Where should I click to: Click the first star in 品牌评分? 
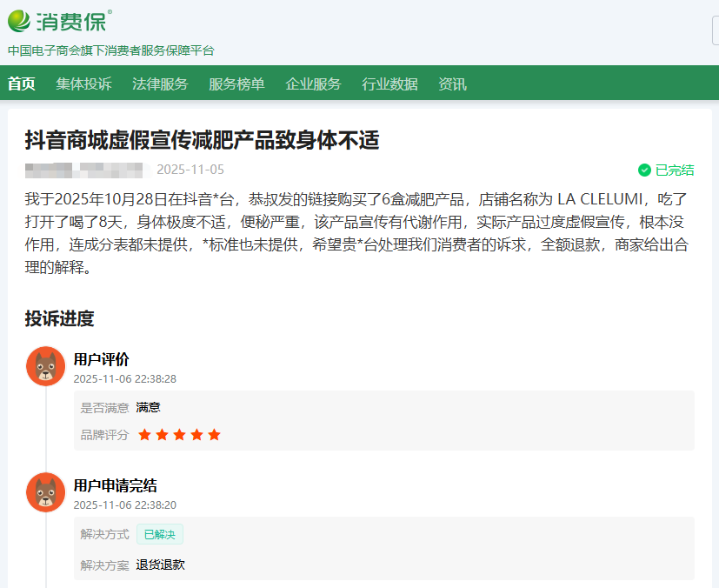tap(144, 435)
